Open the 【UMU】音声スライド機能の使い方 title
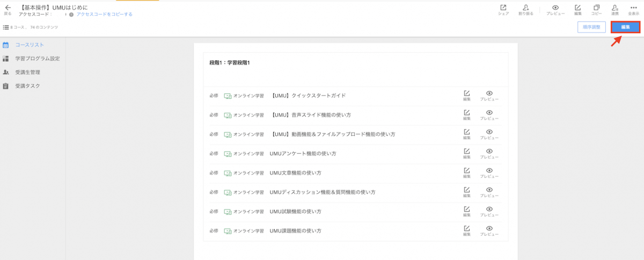The width and height of the screenshot is (644, 260). pyautogui.click(x=310, y=115)
